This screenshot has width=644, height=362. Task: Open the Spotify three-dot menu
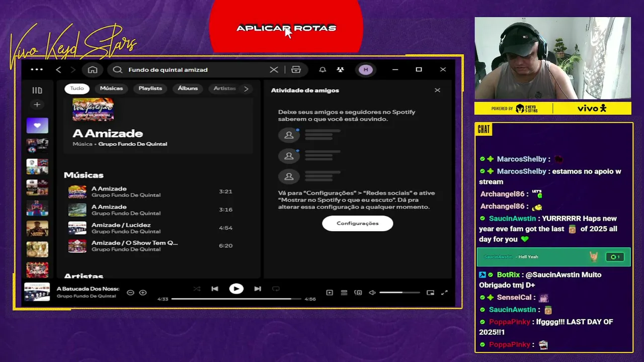point(37,69)
